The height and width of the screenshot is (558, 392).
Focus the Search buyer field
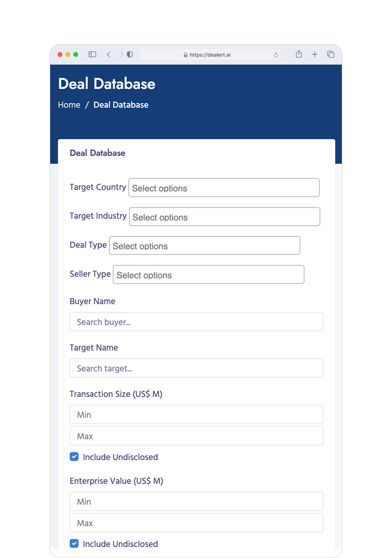click(x=196, y=322)
